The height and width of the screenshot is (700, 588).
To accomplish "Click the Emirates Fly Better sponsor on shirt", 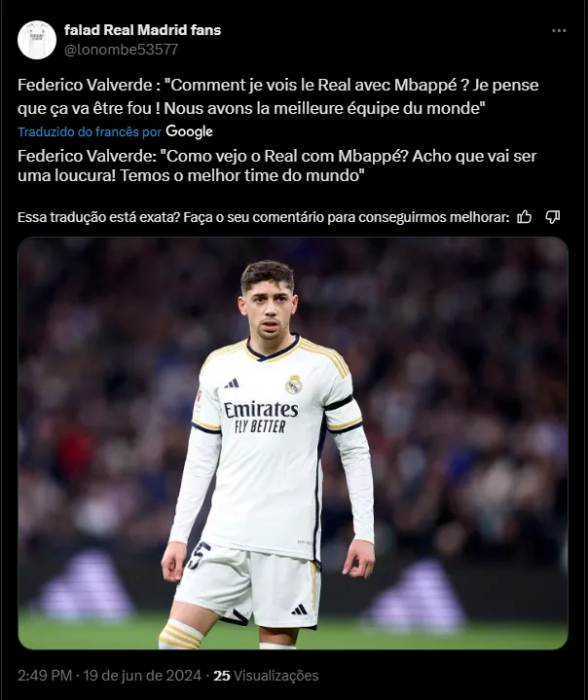I will tap(261, 418).
